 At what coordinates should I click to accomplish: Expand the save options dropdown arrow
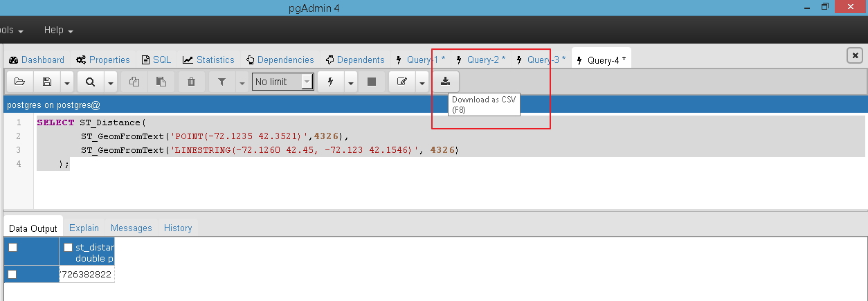pyautogui.click(x=67, y=82)
